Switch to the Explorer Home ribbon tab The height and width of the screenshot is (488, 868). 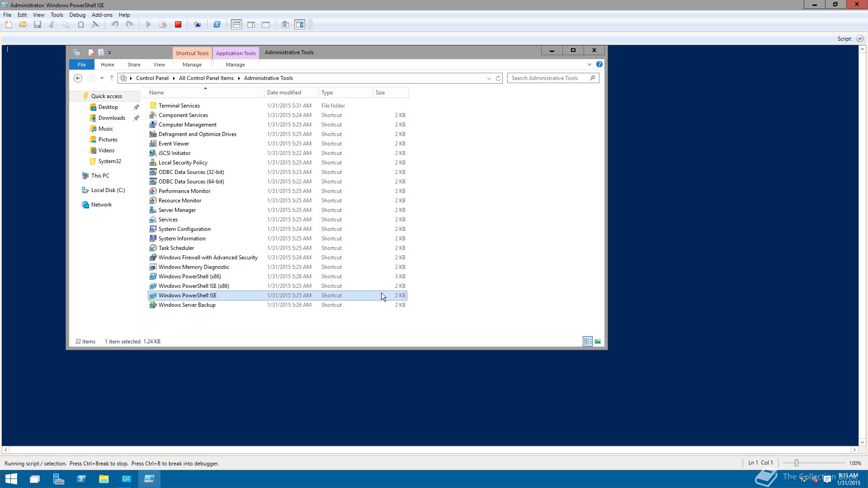point(108,65)
